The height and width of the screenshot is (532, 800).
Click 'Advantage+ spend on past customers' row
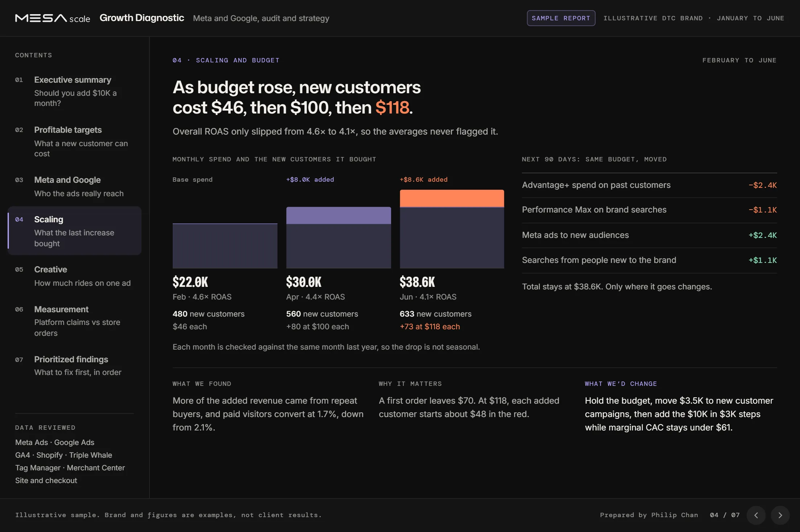coord(649,185)
